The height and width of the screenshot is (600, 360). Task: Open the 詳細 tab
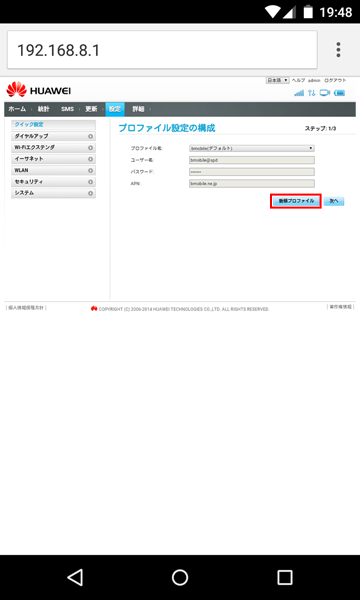point(138,109)
